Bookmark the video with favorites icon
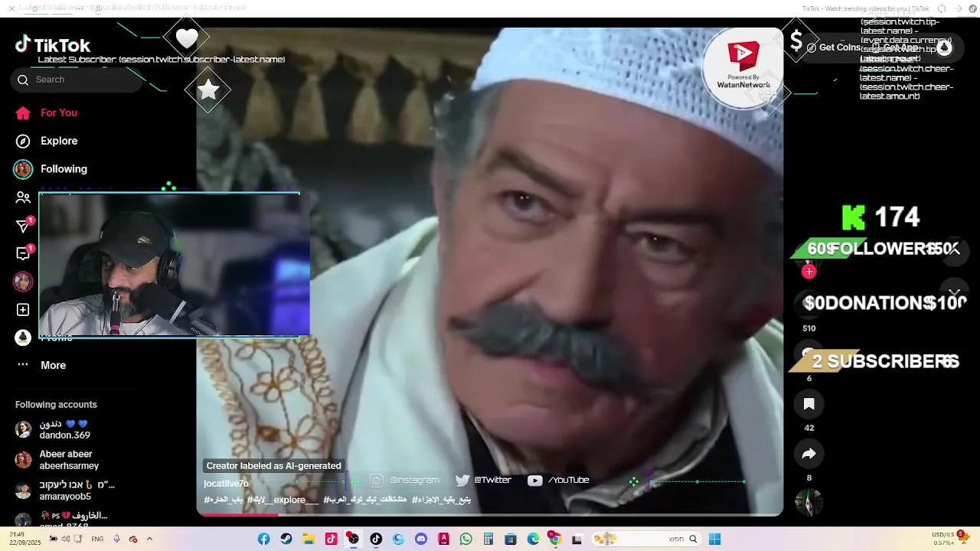 coord(809,404)
